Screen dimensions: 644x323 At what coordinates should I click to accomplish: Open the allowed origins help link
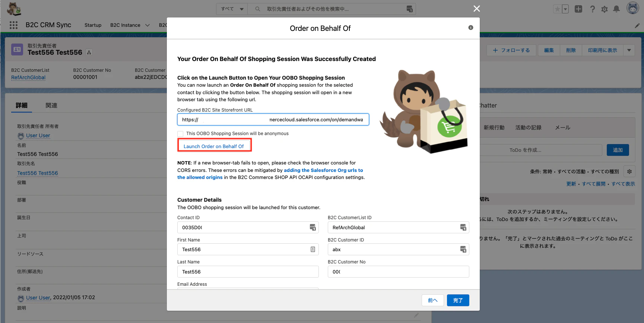tap(270, 174)
